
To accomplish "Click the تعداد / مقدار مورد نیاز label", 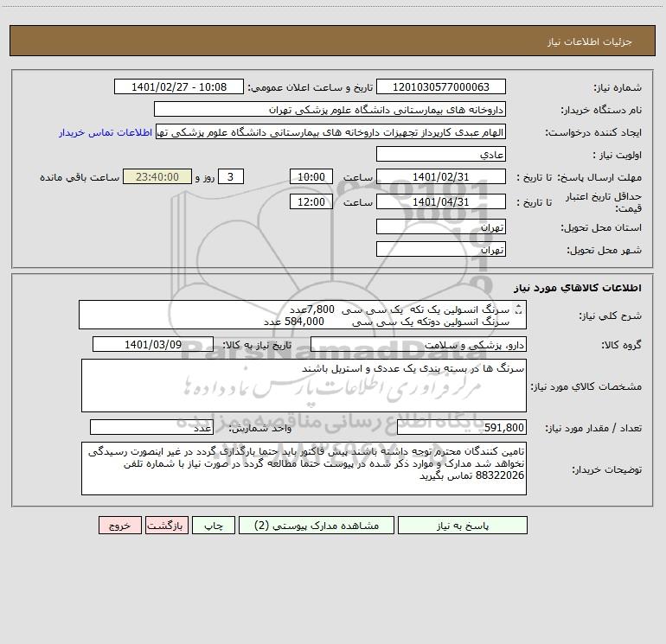I will 593,429.
